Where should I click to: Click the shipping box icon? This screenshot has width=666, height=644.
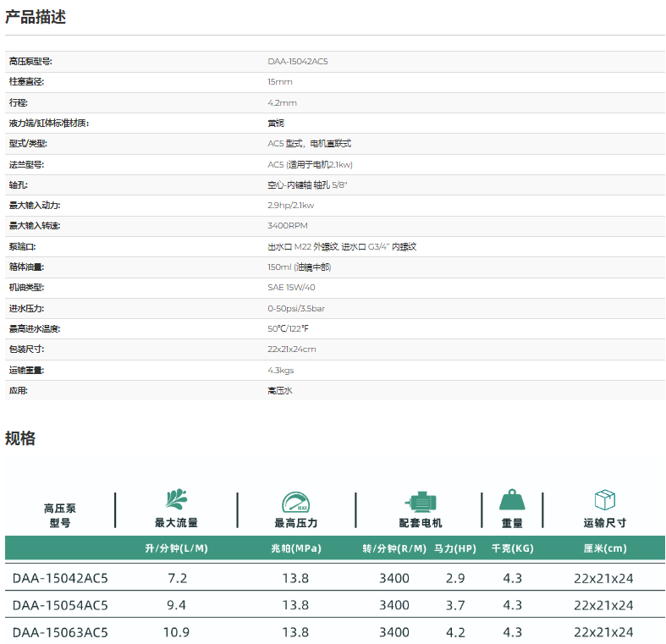point(604,499)
